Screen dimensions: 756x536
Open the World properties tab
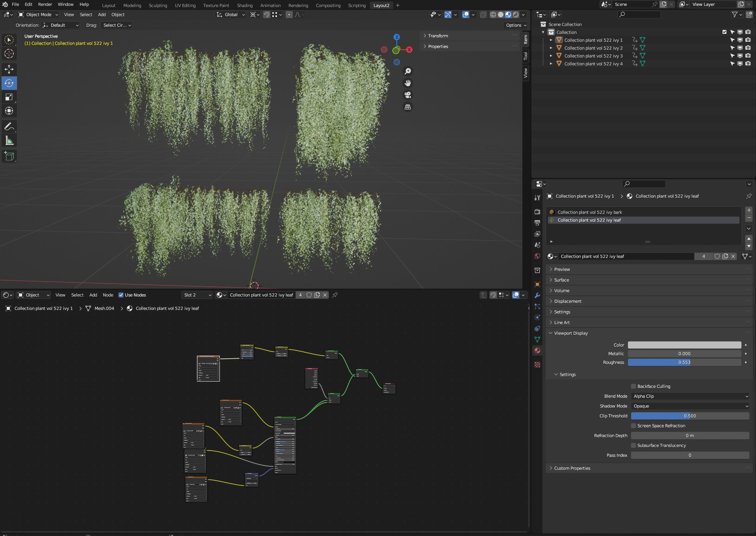point(537,256)
